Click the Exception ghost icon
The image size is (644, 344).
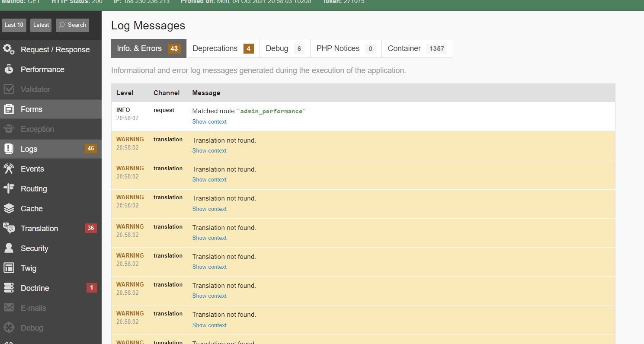(x=9, y=129)
